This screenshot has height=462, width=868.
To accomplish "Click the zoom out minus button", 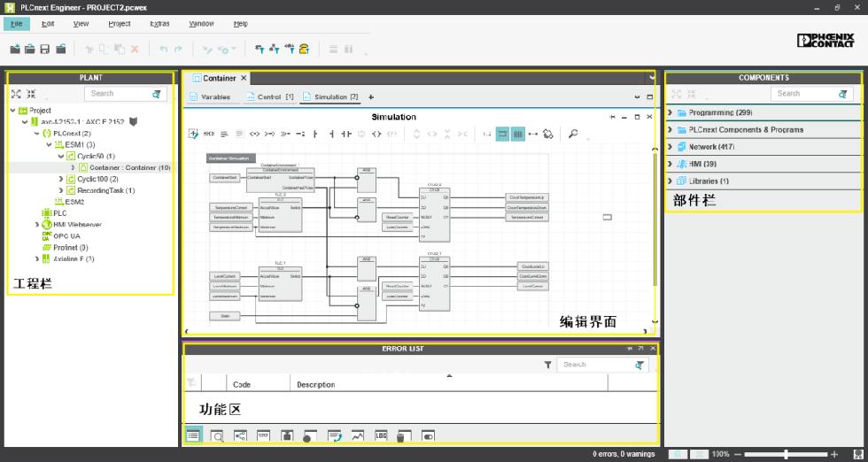I will coord(737,454).
